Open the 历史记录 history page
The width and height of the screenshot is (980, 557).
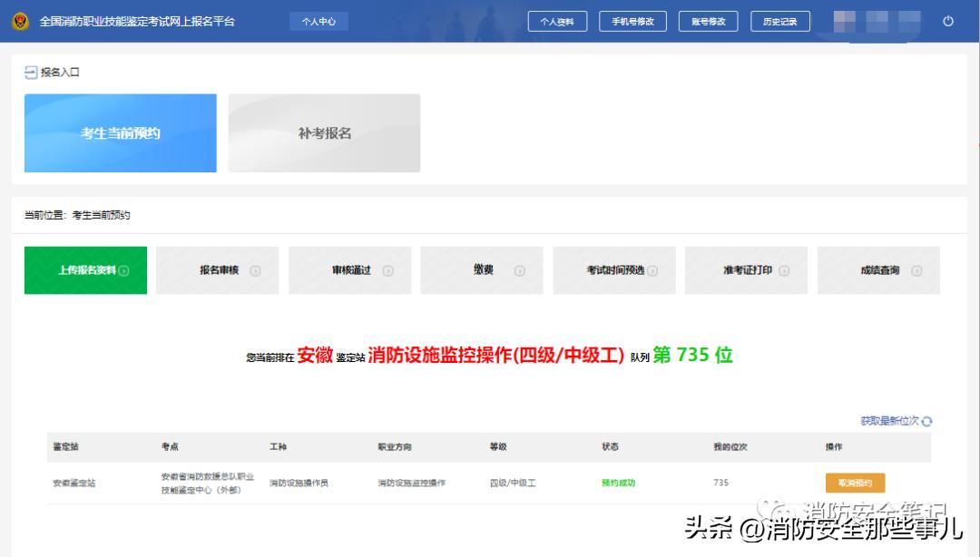(779, 20)
